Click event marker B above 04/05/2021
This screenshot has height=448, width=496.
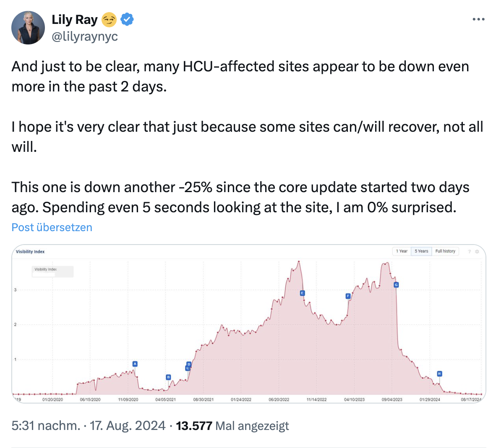click(x=169, y=377)
